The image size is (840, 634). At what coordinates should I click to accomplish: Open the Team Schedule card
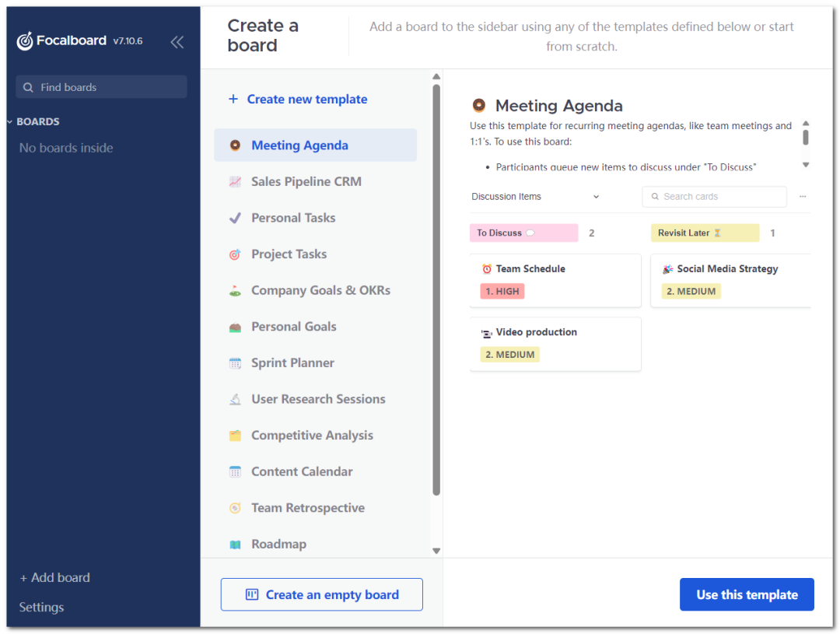[555, 280]
